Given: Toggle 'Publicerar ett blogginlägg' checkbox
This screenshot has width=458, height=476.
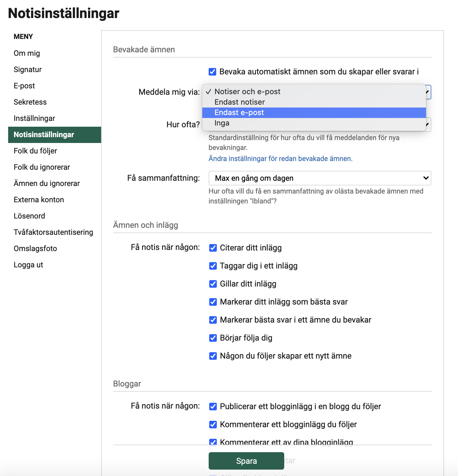Looking at the screenshot, I should [213, 407].
